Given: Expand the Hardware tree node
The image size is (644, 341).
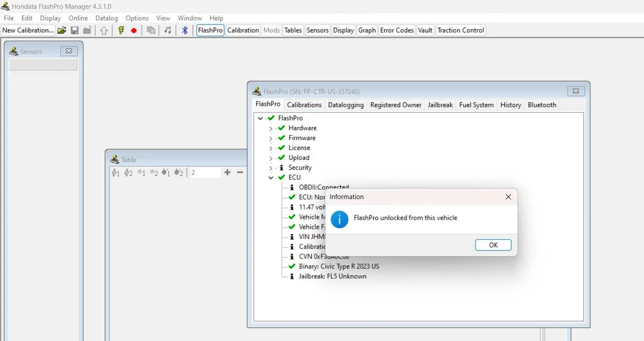Looking at the screenshot, I should 270,128.
